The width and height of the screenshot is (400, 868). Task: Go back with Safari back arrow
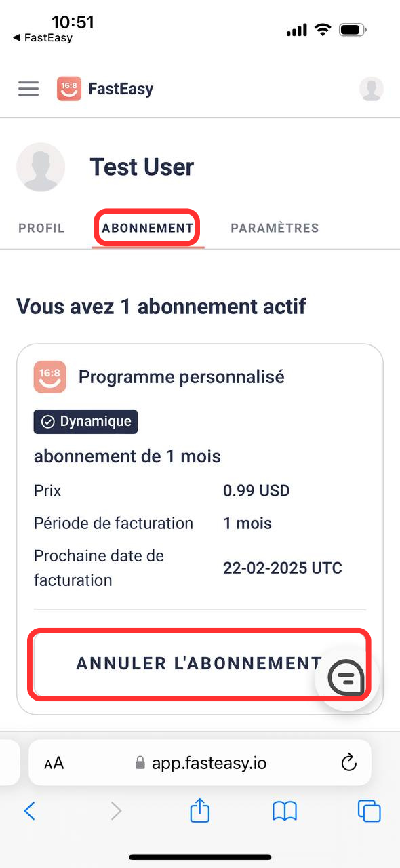(29, 810)
